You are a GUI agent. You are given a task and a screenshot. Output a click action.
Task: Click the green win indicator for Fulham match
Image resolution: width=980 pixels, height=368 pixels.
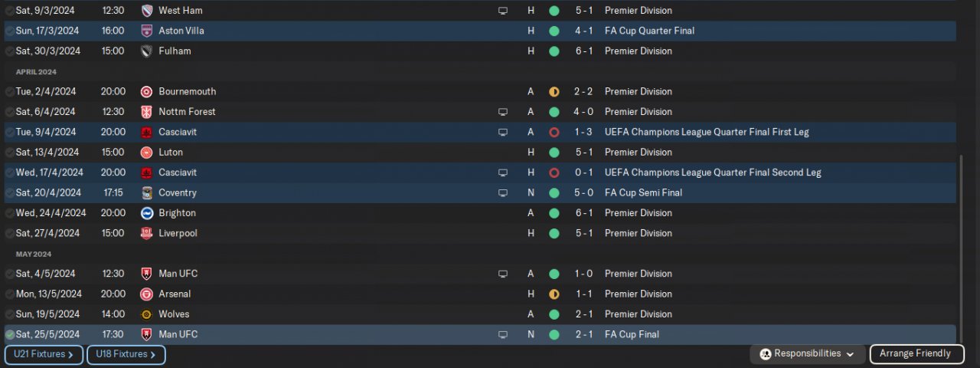point(554,51)
